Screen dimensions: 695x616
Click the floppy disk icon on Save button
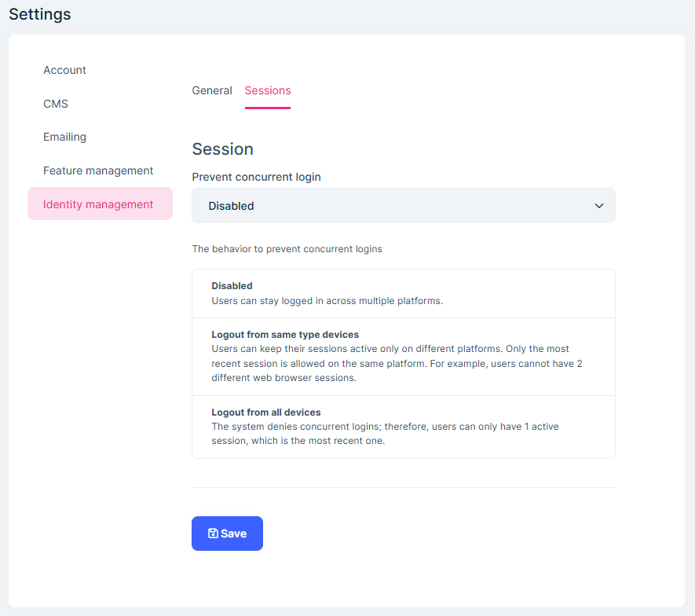tap(214, 533)
